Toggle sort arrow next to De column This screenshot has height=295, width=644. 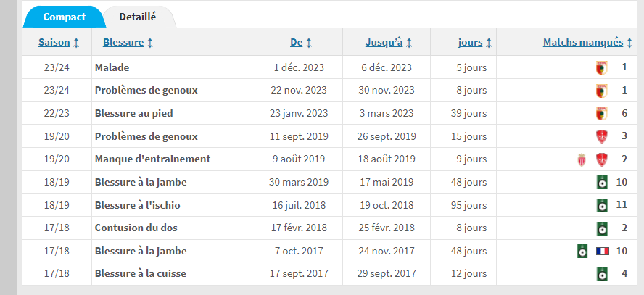tap(309, 43)
